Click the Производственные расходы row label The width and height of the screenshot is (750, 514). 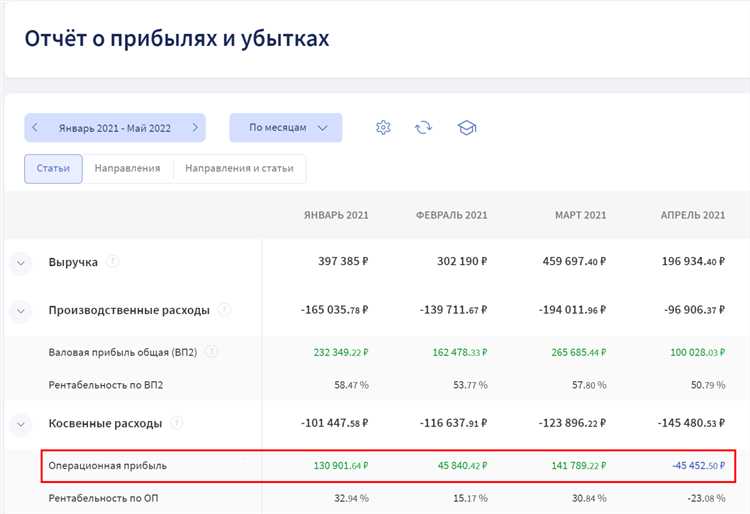(129, 310)
